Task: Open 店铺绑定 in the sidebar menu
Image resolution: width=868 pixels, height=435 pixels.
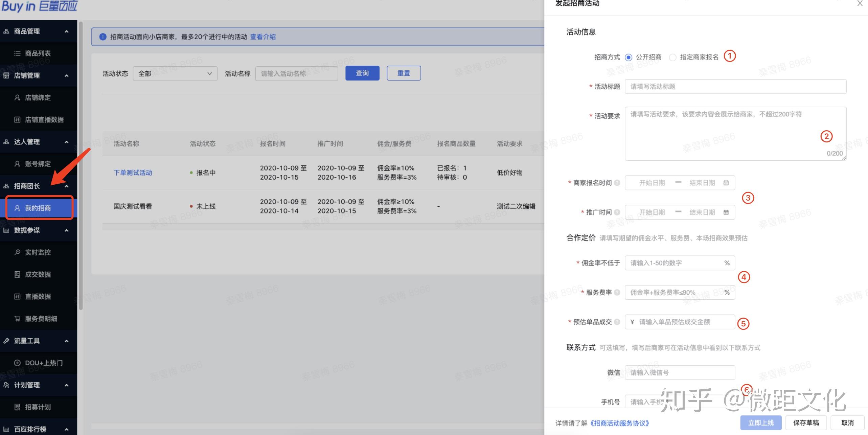Action: pos(38,98)
